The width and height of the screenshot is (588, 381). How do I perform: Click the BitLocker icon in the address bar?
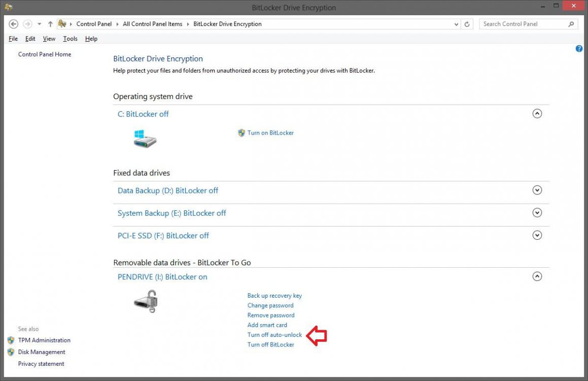point(62,24)
